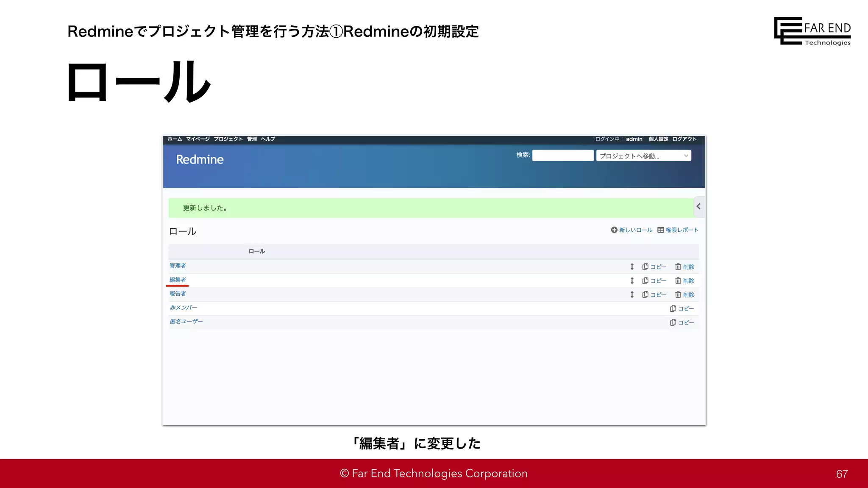Click the trash icon in 管理者 row

(x=678, y=266)
